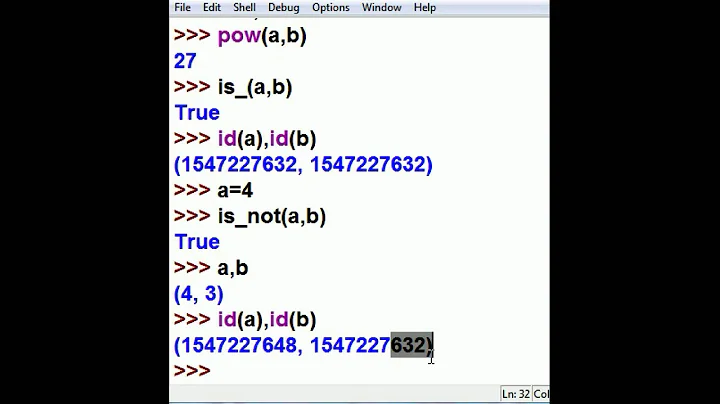The height and width of the screenshot is (404, 720).
Task: Open the Window menu
Action: 382,8
